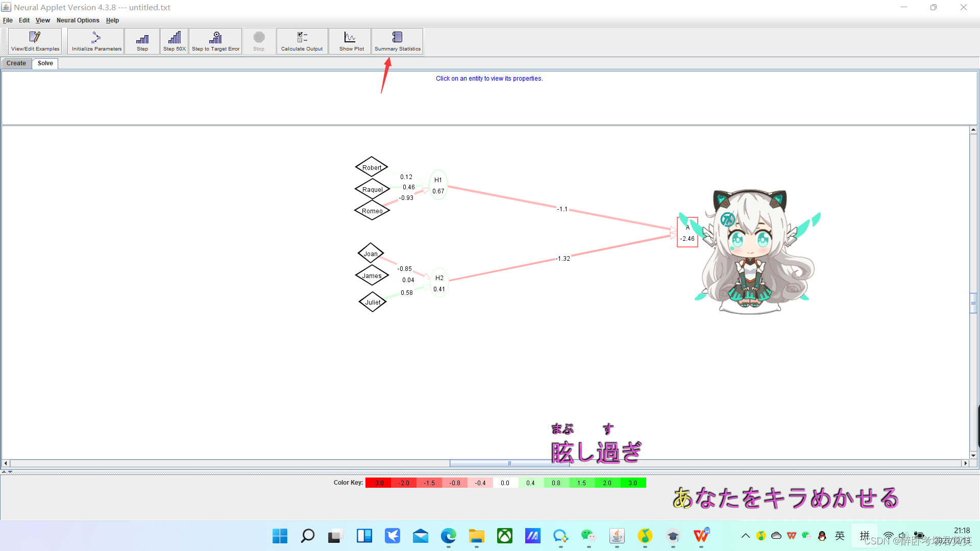Open the Mail app from taskbar
Screen dimensions: 980x551
420,536
